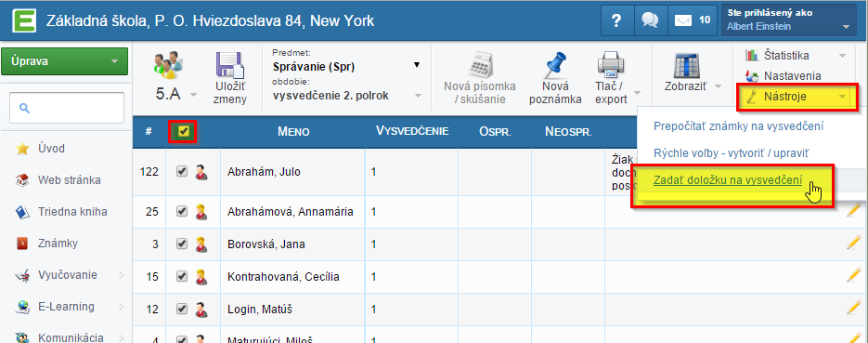Screen dimensions: 868x343
Task: Toggle the select-all checkbox in table header
Action: click(x=183, y=131)
